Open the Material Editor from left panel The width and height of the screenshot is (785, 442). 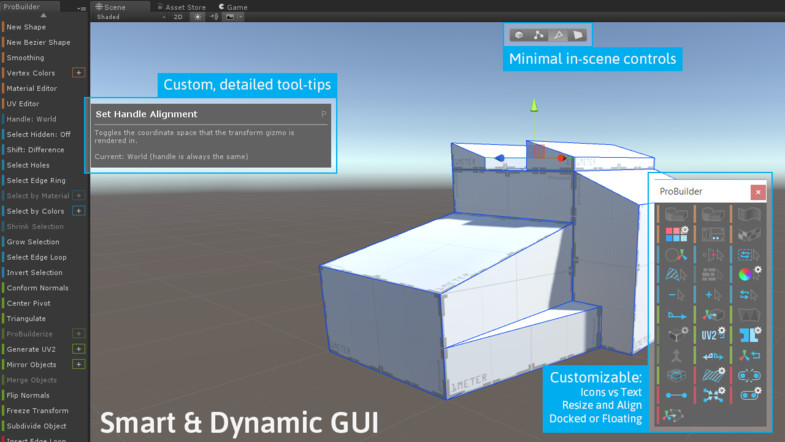click(32, 88)
